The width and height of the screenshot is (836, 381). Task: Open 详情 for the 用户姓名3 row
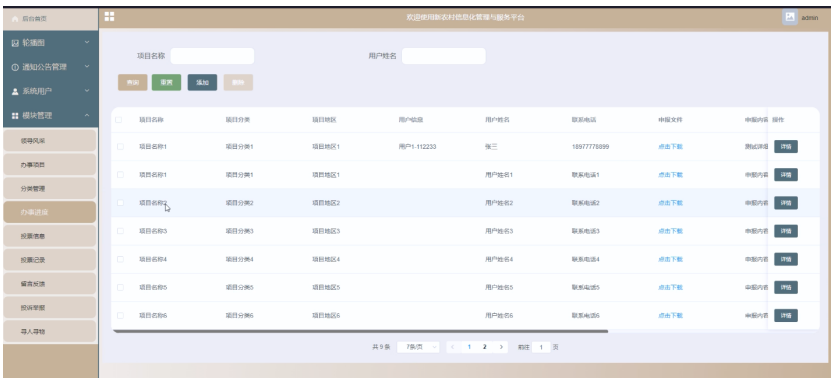(x=786, y=231)
